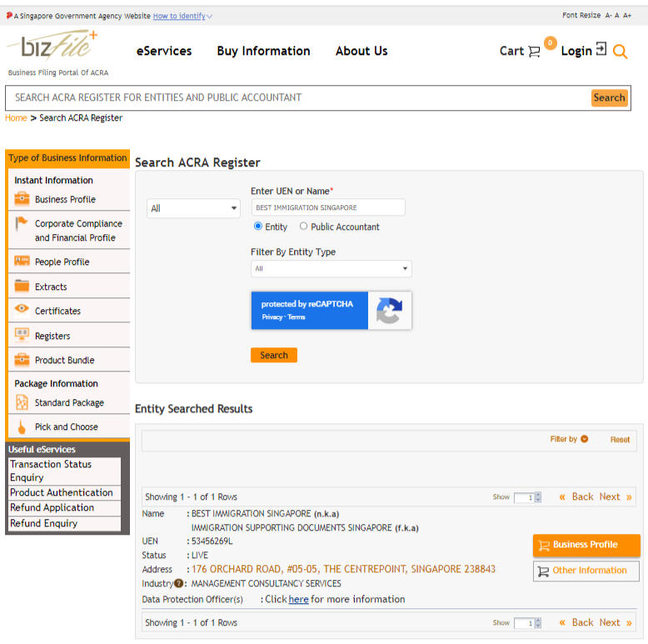The height and width of the screenshot is (644, 648).
Task: Click the How to identify link
Action: click(179, 16)
